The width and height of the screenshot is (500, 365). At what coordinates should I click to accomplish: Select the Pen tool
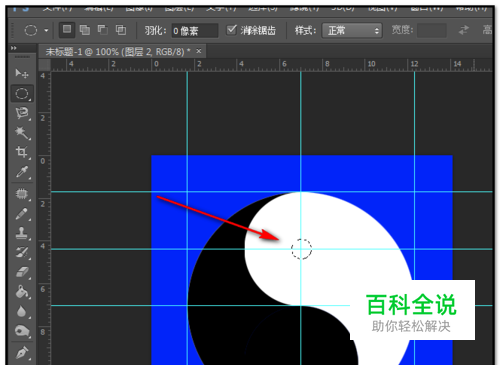(22, 353)
